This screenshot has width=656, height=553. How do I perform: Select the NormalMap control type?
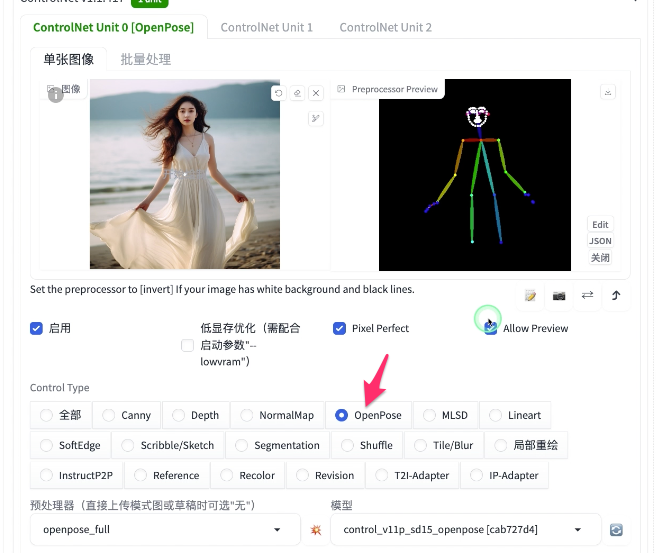[x=277, y=415]
